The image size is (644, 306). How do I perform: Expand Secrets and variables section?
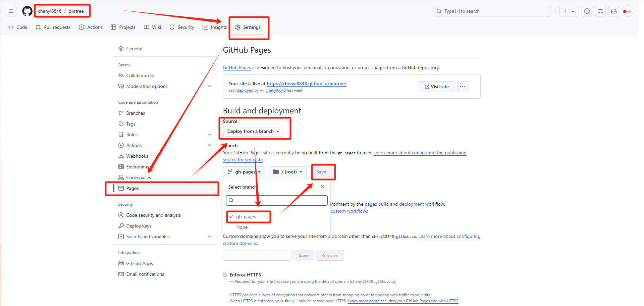tap(210, 237)
